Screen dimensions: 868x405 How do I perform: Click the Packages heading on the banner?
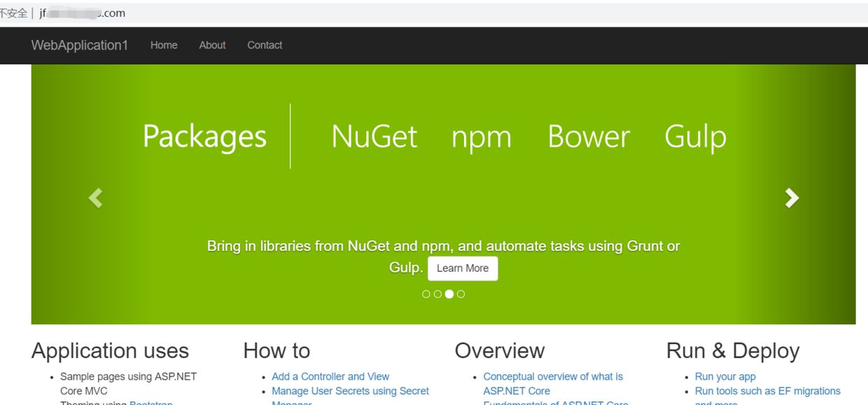coord(204,137)
